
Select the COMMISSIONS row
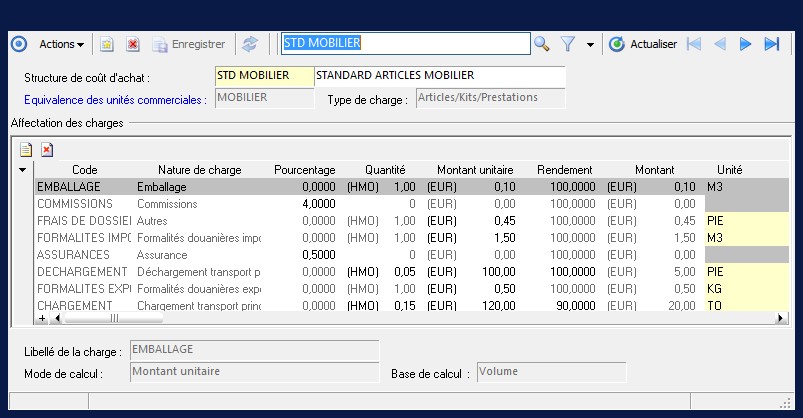412,204
